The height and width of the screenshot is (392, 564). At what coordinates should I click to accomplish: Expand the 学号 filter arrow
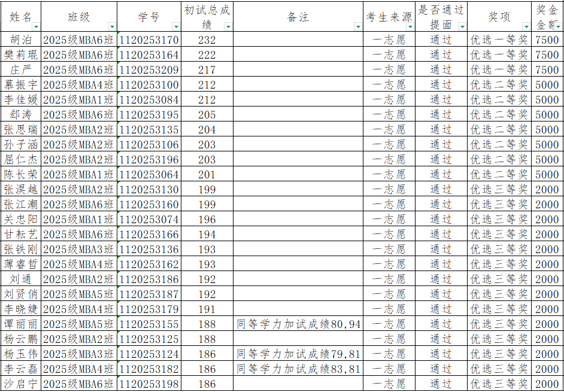[x=175, y=27]
